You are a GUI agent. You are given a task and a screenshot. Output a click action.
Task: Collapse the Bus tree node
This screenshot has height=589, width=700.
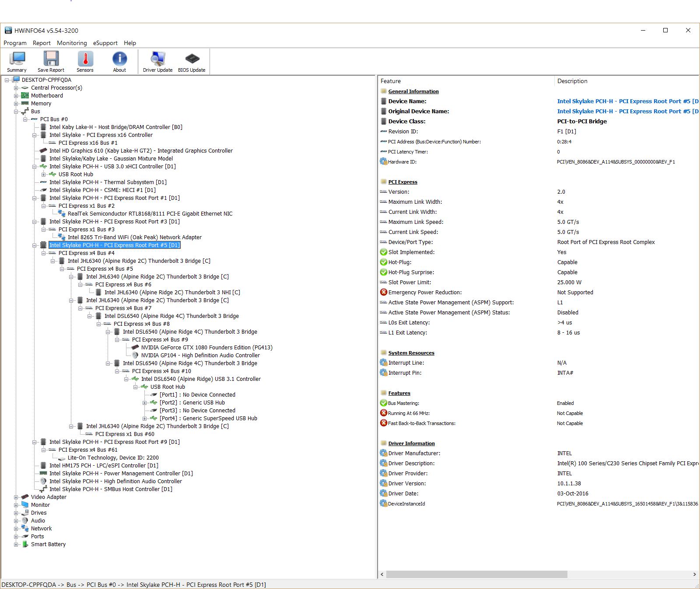[x=16, y=112]
